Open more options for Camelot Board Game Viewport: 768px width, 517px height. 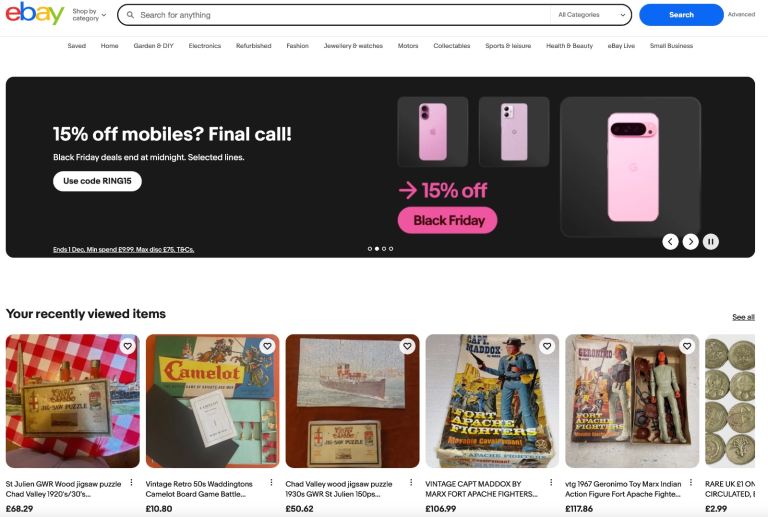tap(271, 483)
